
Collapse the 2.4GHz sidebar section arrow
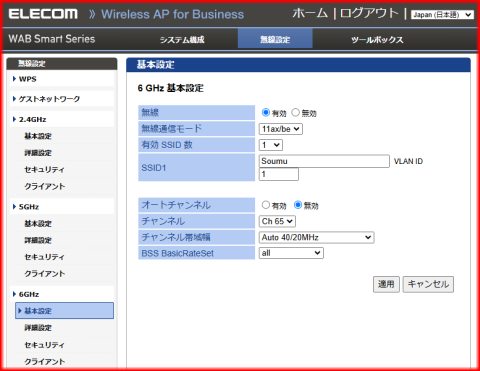pyautogui.click(x=14, y=119)
